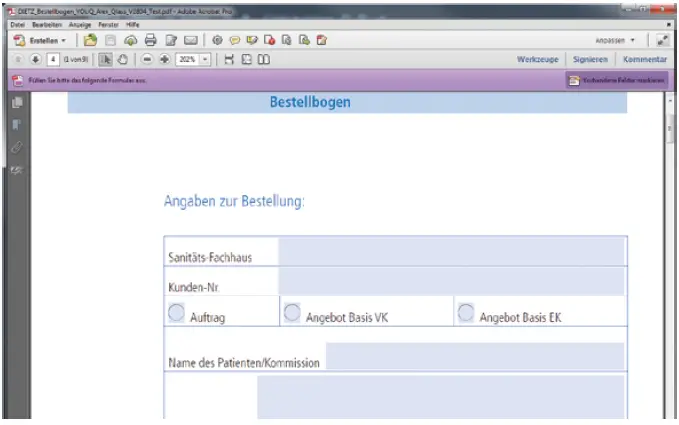Open bookmarks sidebar panel
This screenshot has width=679, height=425.
17,125
